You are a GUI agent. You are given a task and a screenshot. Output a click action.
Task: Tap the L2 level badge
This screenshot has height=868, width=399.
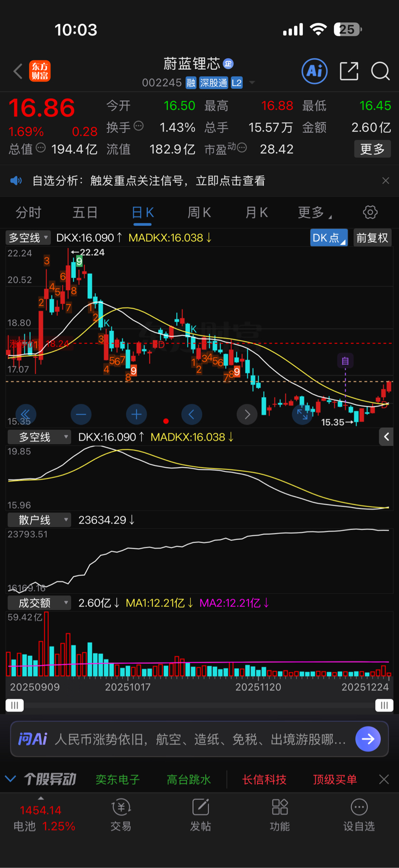[x=237, y=83]
